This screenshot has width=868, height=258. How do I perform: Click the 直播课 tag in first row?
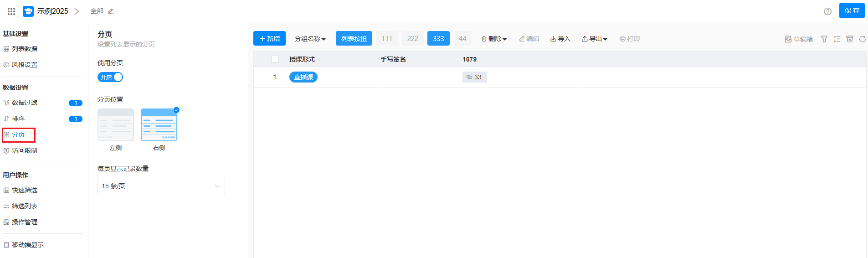coord(303,77)
